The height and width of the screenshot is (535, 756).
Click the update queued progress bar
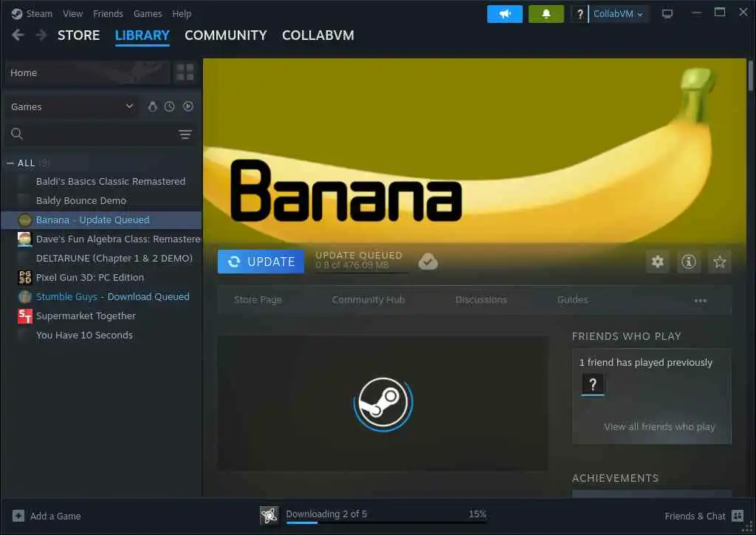(362, 273)
